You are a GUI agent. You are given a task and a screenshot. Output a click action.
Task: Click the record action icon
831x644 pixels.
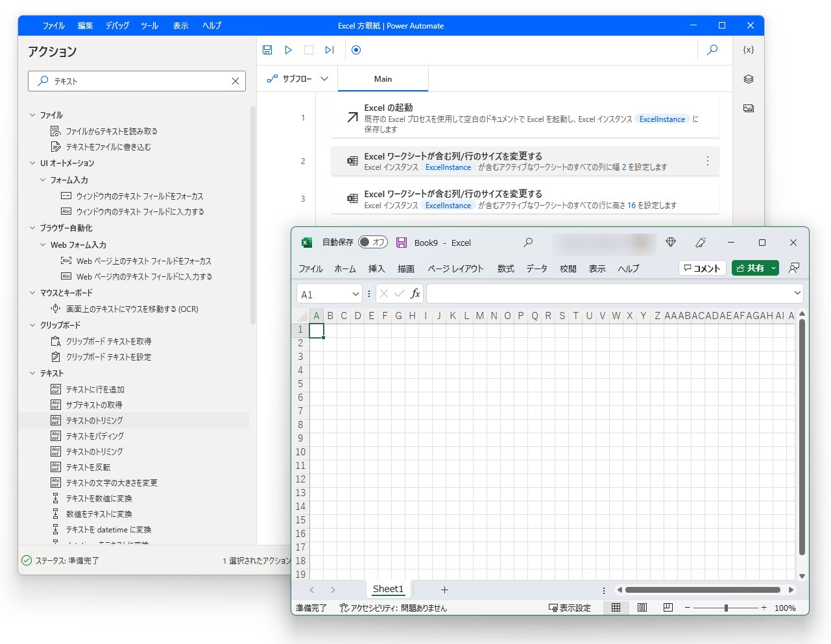click(x=356, y=50)
